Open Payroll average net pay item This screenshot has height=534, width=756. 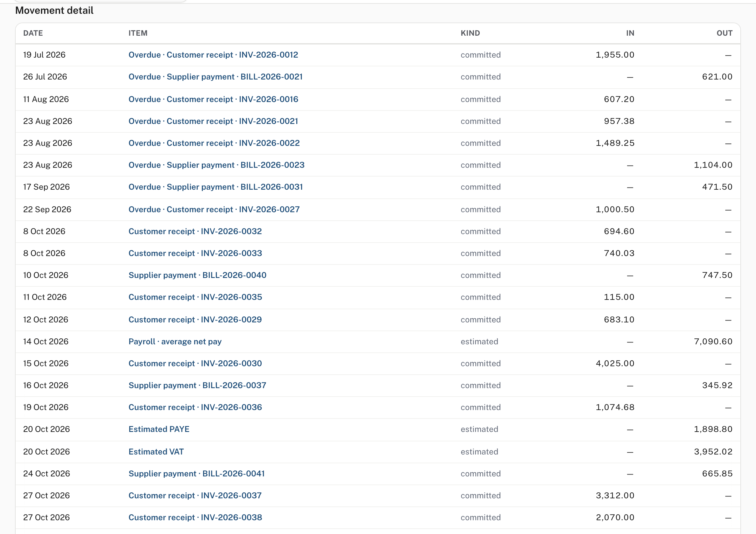coord(175,341)
